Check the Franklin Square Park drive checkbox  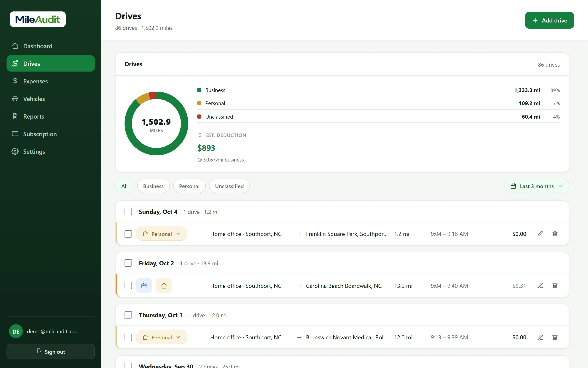[x=128, y=234]
